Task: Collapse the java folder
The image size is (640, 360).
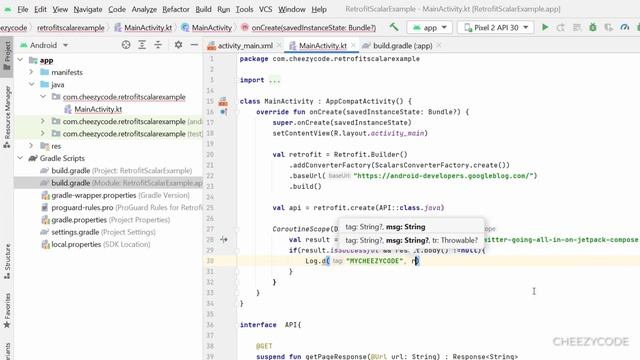Action: pos(31,84)
